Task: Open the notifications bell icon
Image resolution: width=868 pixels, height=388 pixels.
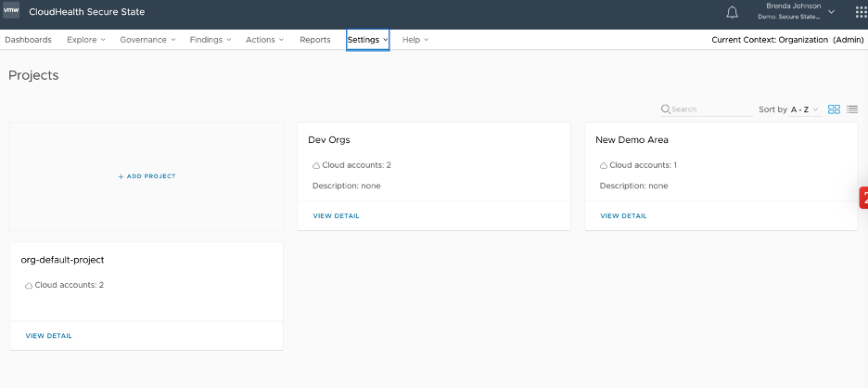Action: point(733,12)
